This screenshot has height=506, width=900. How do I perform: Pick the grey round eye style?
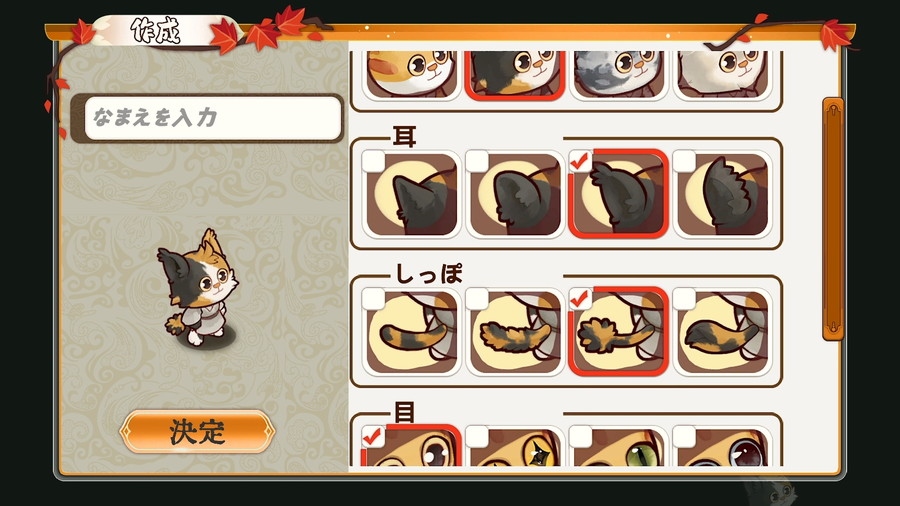pyautogui.click(x=722, y=446)
